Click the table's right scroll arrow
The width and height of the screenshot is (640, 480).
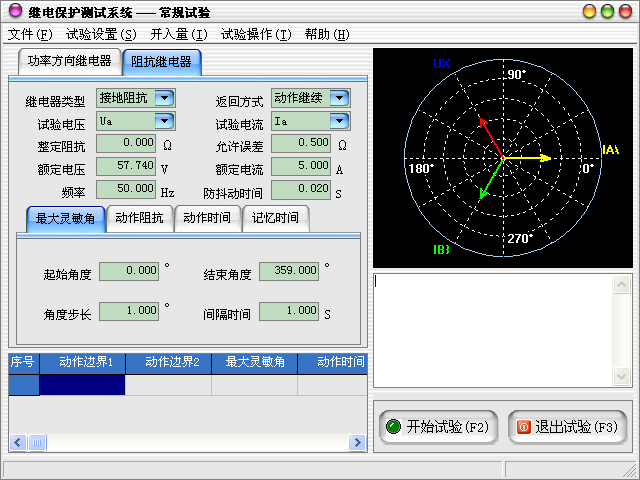point(358,442)
